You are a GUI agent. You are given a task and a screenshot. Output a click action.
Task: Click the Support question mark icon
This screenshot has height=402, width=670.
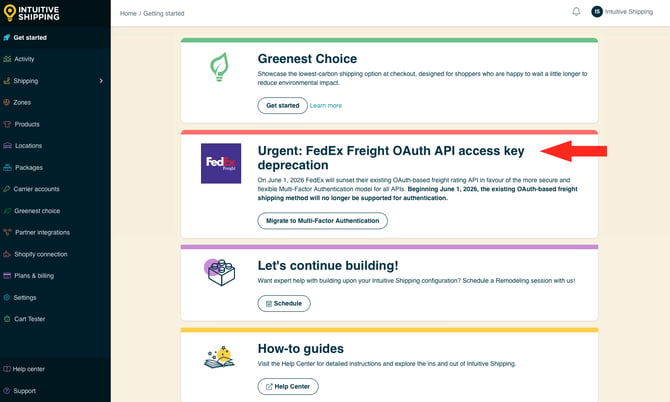point(6,391)
